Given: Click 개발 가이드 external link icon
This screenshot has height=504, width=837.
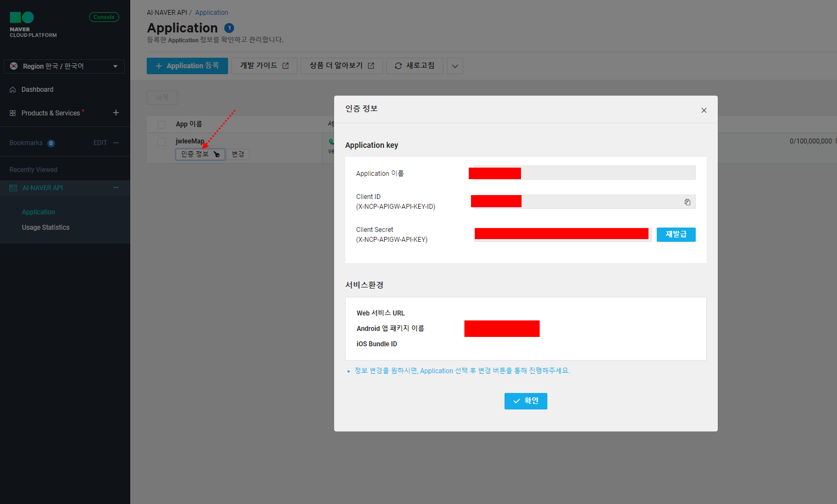Looking at the screenshot, I should pyautogui.click(x=286, y=66).
